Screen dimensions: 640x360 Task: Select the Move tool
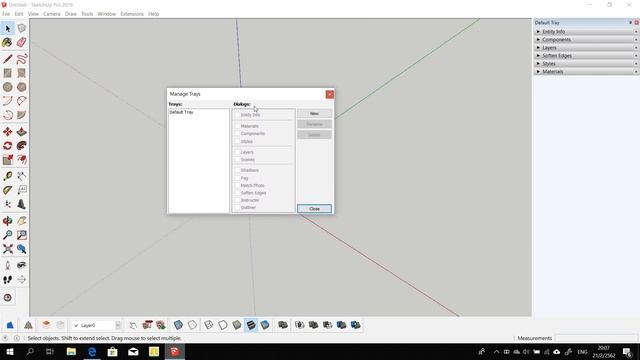pyautogui.click(x=8, y=132)
